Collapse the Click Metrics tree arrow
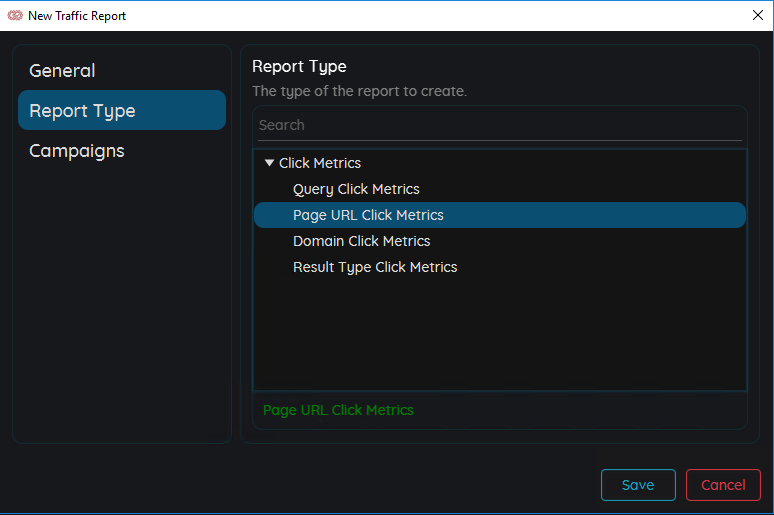 coord(269,162)
